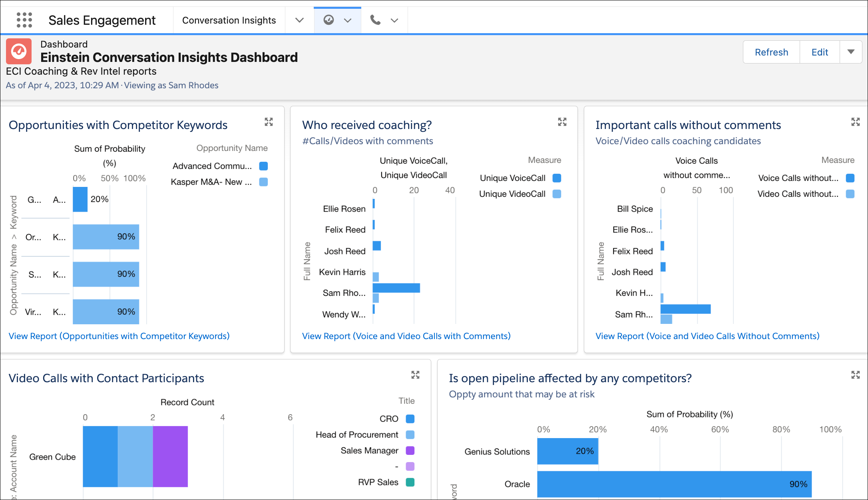Expand Video Calls with Contact Participants chart

[416, 375]
